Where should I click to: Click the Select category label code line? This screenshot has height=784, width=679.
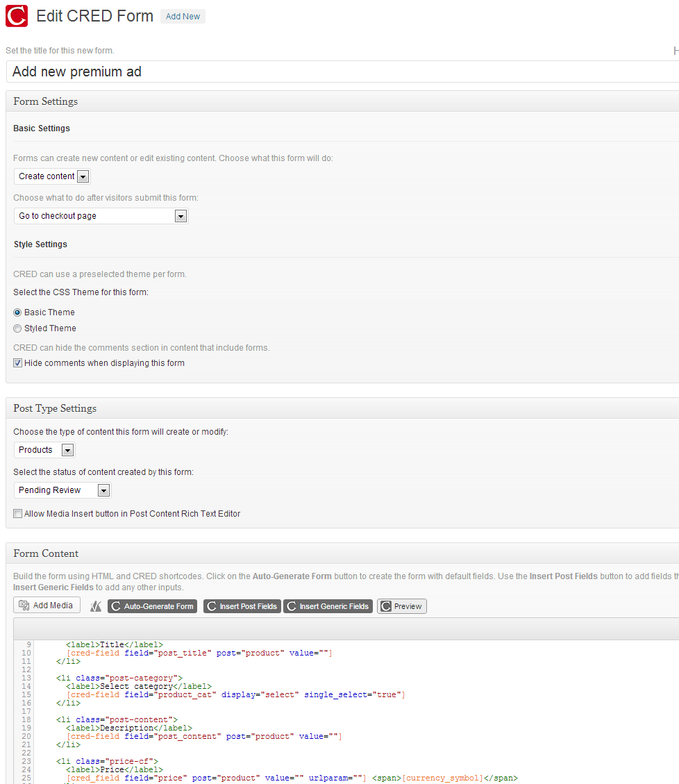tap(139, 686)
